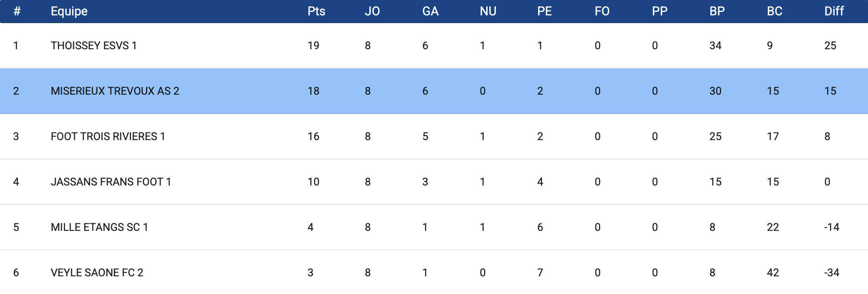The height and width of the screenshot is (294, 868).
Task: Select the GA column header
Action: click(x=430, y=11)
